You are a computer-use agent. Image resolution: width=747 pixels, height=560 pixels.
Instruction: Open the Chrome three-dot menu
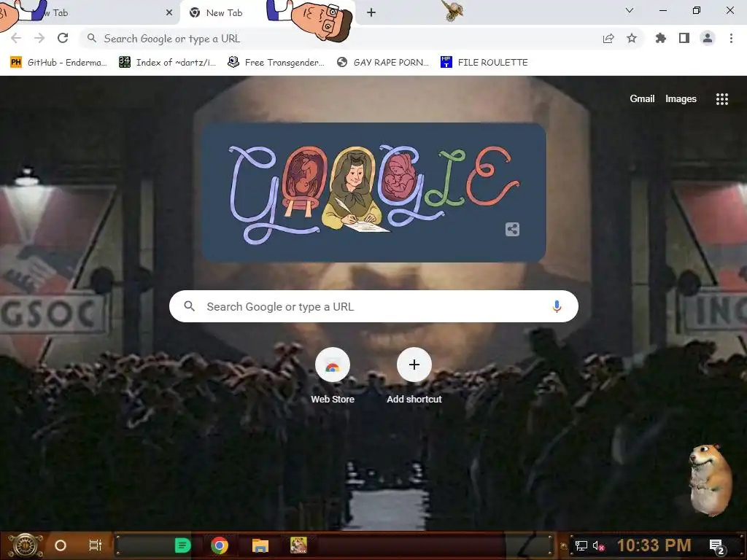click(731, 38)
